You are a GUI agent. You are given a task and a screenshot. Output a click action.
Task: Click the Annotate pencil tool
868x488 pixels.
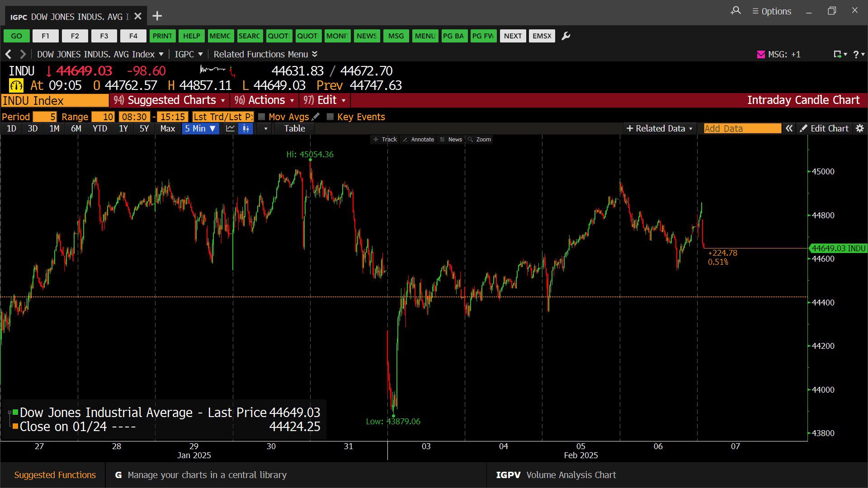[418, 140]
